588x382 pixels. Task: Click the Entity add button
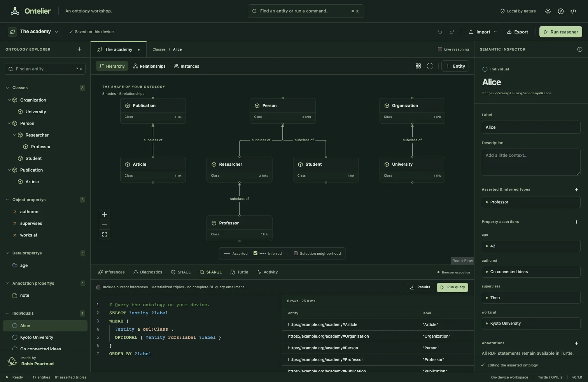coord(455,66)
